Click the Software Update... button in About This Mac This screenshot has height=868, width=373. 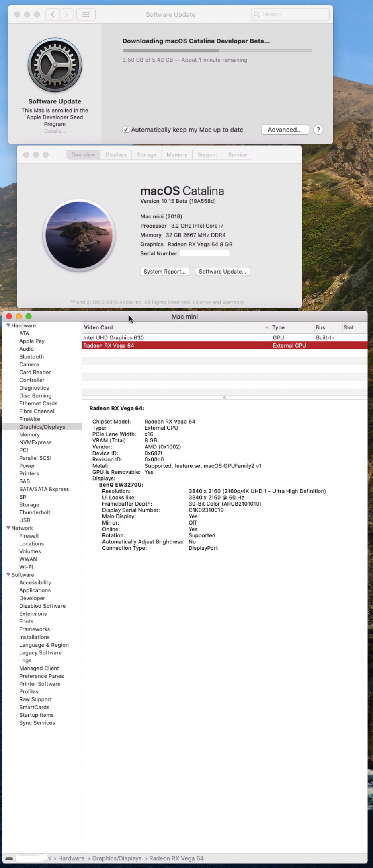point(222,272)
